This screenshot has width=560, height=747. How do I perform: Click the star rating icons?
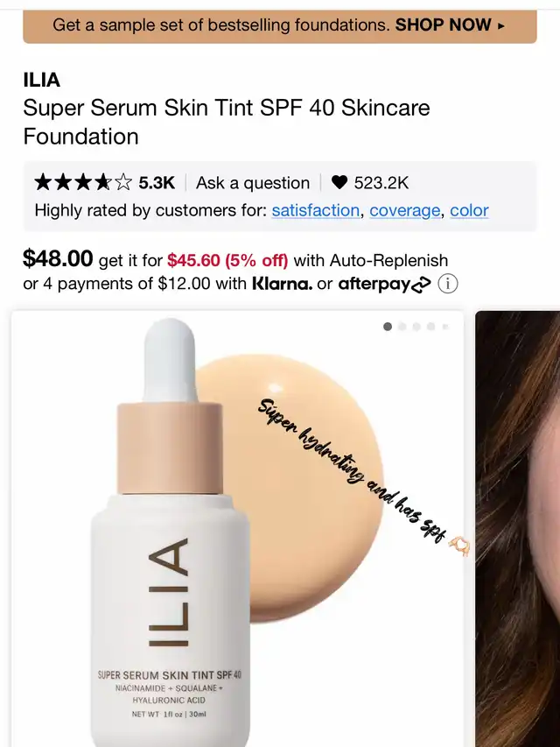(x=83, y=182)
